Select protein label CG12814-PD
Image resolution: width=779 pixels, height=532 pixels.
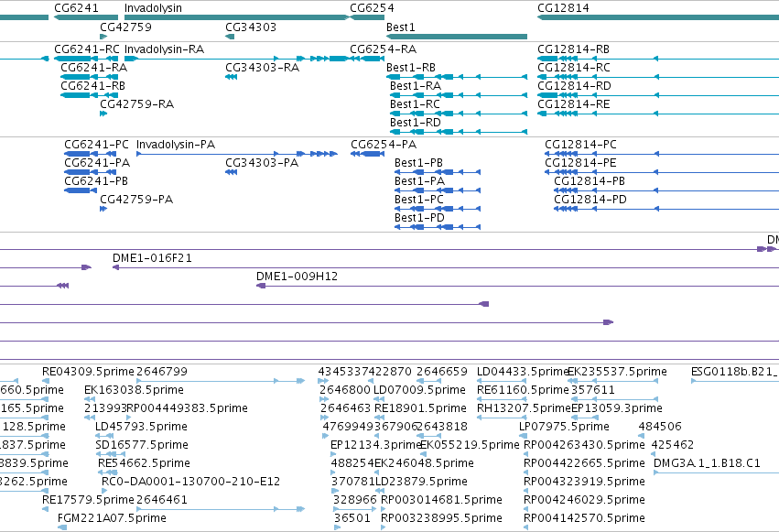click(590, 200)
